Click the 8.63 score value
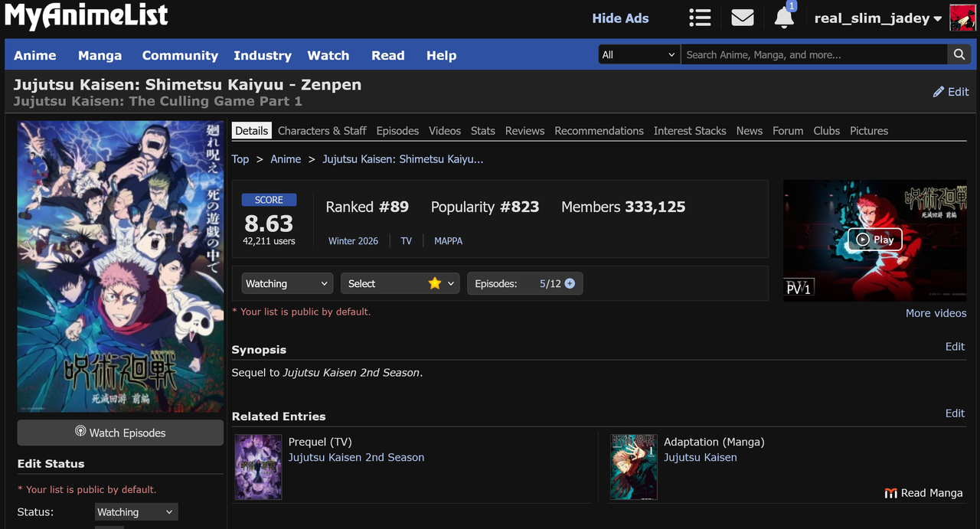The height and width of the screenshot is (529, 980). click(269, 223)
